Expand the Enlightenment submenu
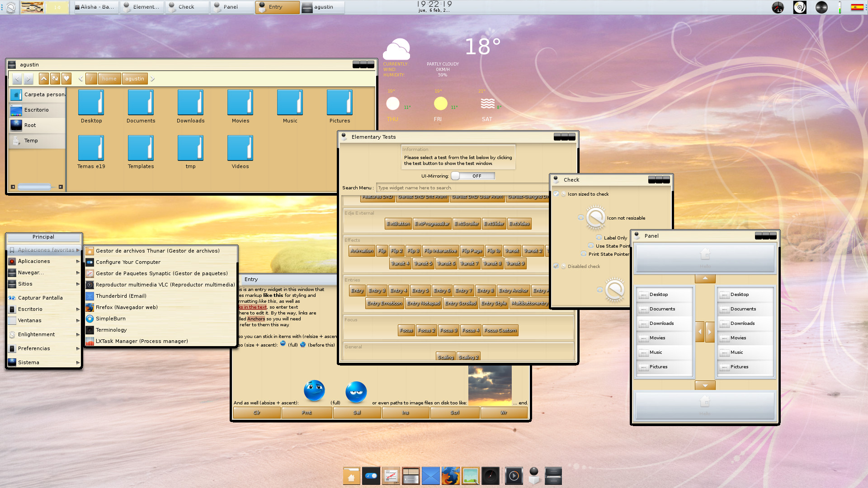This screenshot has height=488, width=868. 44,334
